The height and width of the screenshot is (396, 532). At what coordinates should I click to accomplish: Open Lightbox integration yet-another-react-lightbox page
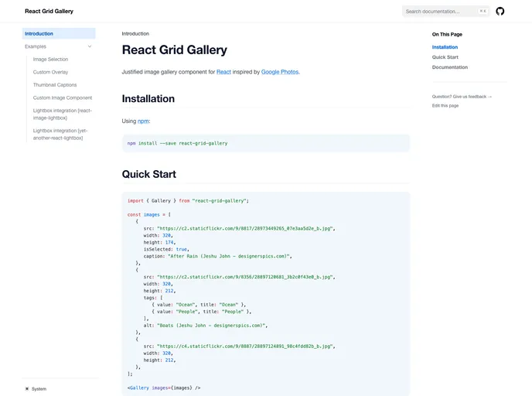pos(60,135)
